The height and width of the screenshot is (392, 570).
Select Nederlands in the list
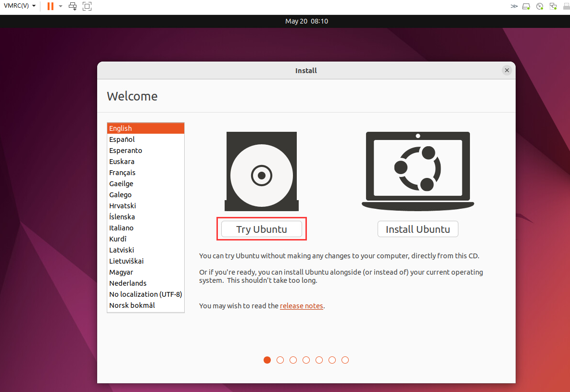[x=146, y=283]
